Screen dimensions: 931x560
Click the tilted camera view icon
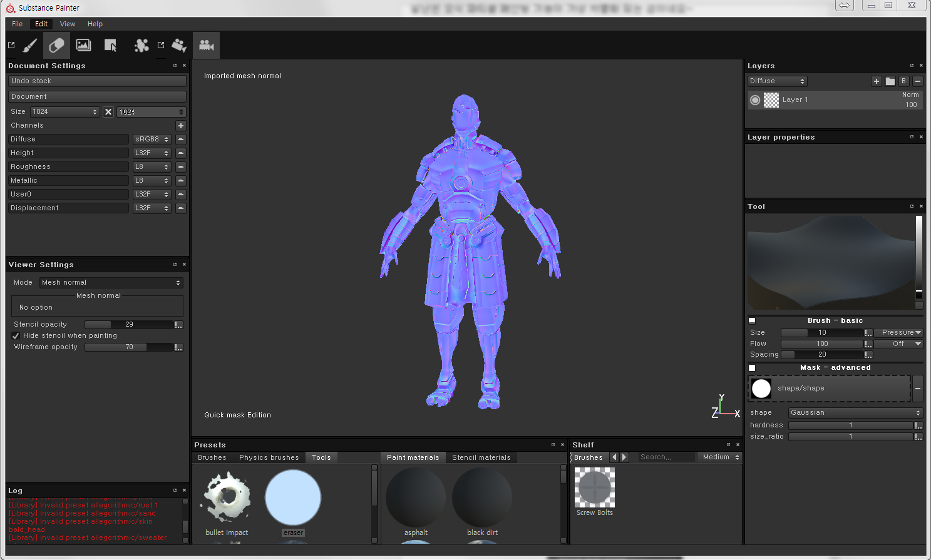179,46
